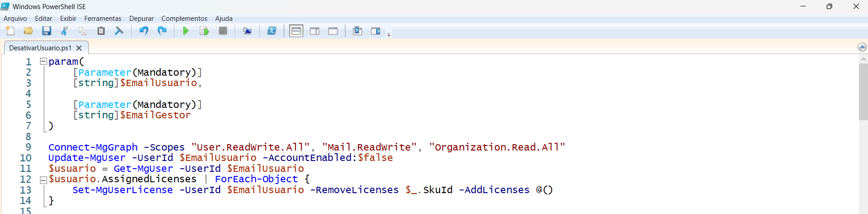Open the Ferramentas menu

(x=103, y=19)
